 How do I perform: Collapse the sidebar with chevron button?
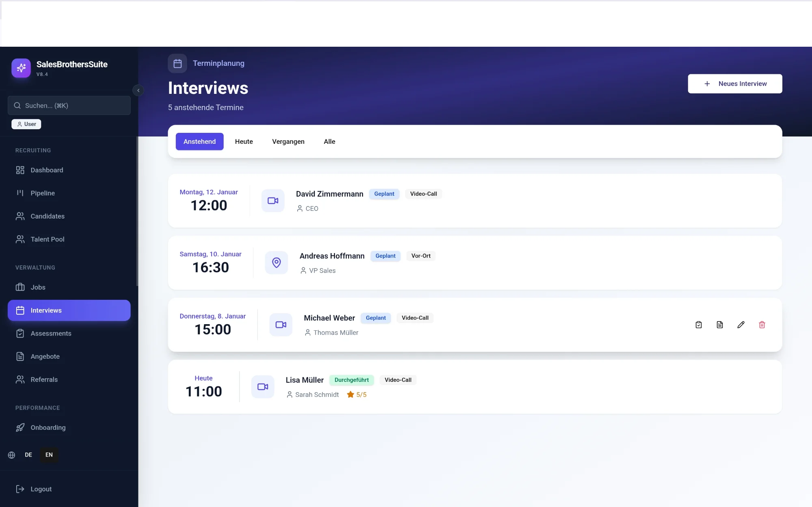(138, 90)
